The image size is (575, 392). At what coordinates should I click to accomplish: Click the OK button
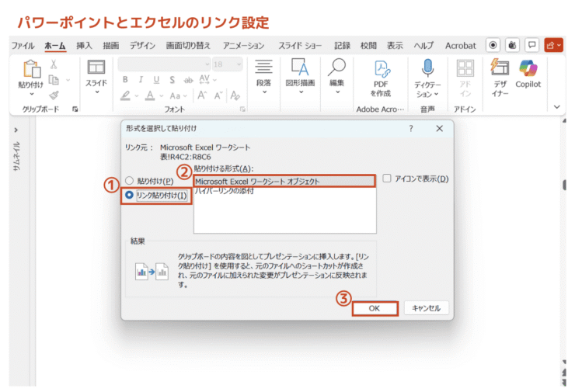(x=375, y=308)
